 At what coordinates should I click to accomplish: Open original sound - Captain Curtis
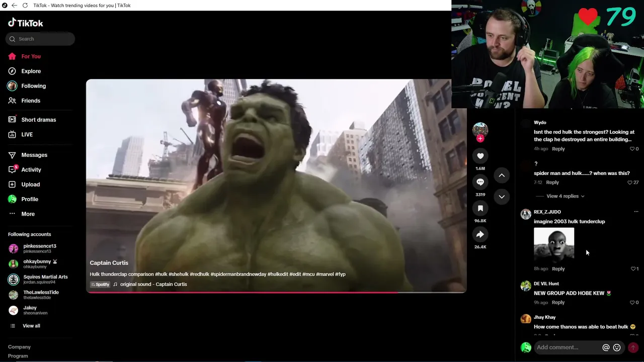153,285
